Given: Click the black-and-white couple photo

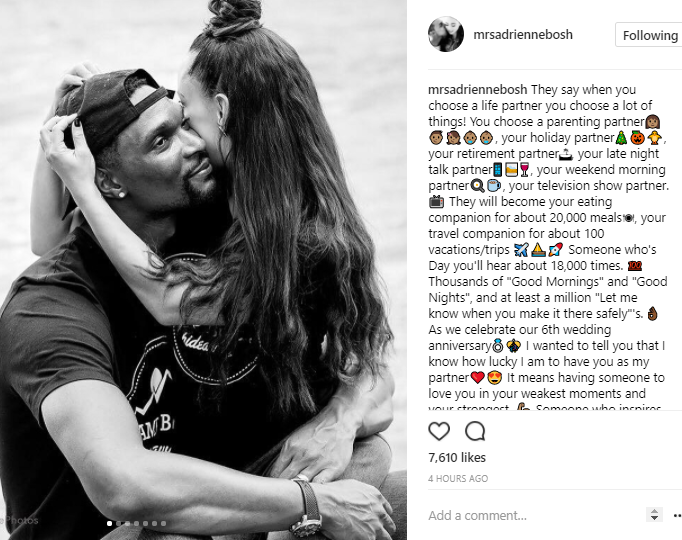Looking at the screenshot, I should pos(203,270).
